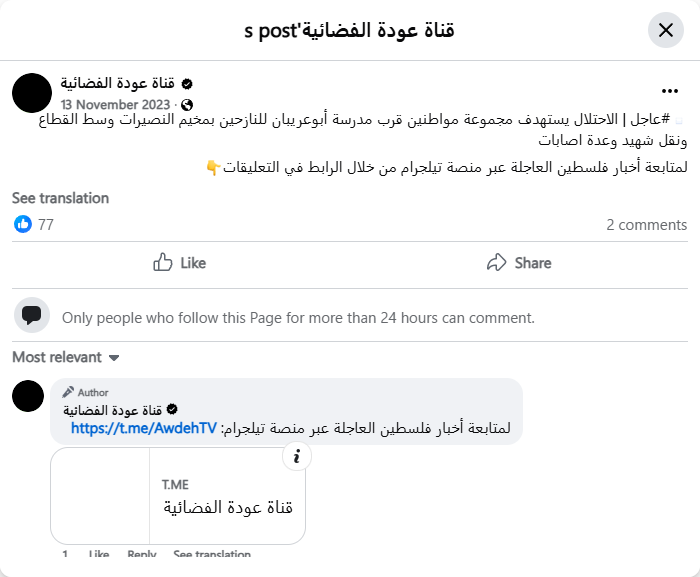
Task: Open the T.ME link preview card
Action: coord(227,496)
